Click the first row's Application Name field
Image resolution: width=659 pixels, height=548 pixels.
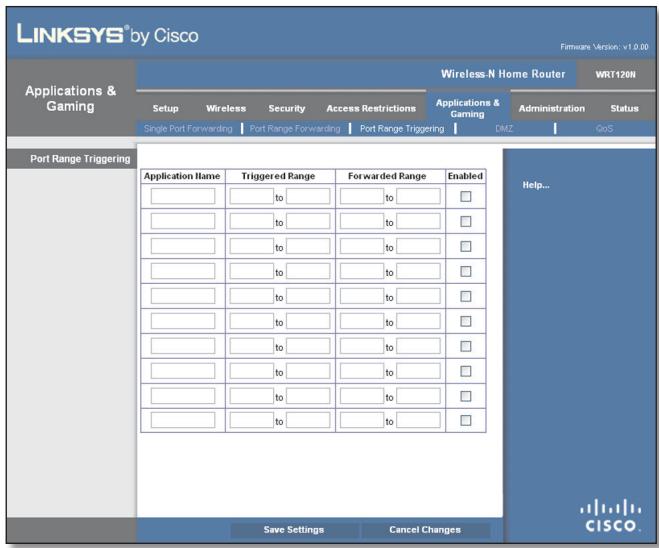click(x=183, y=196)
